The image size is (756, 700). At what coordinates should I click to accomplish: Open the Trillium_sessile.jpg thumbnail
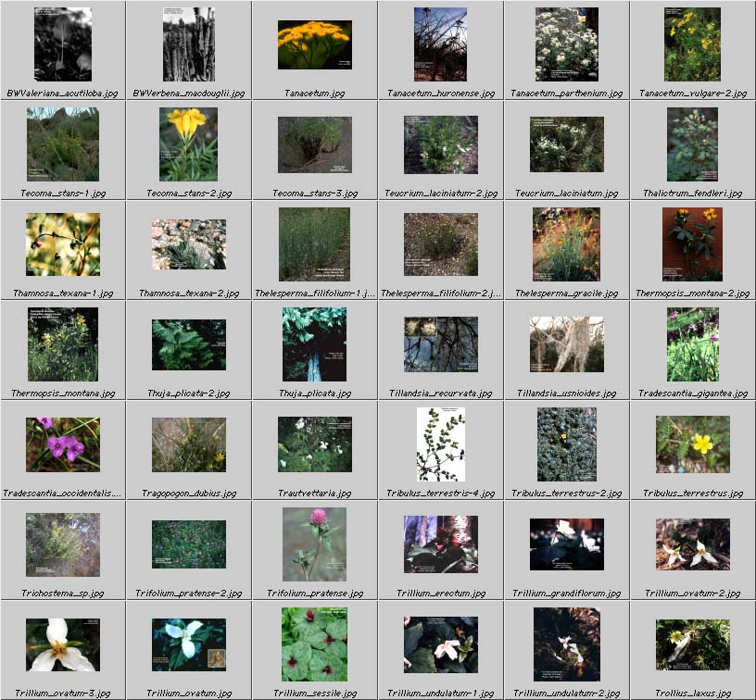[314, 644]
